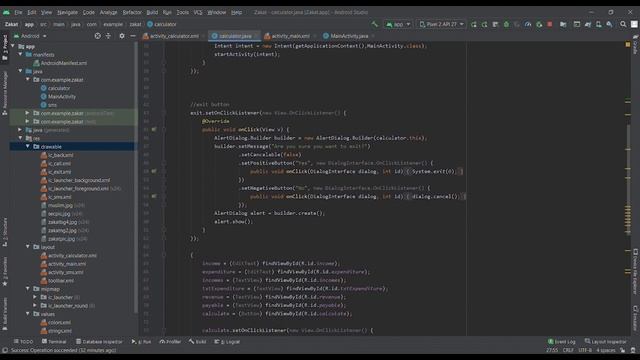Open the Refactor menu
This screenshot has width=640, height=360.
click(x=132, y=12)
